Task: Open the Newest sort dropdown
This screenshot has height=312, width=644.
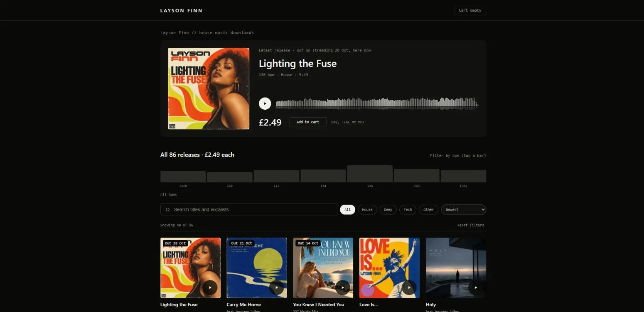Action: [x=464, y=210]
